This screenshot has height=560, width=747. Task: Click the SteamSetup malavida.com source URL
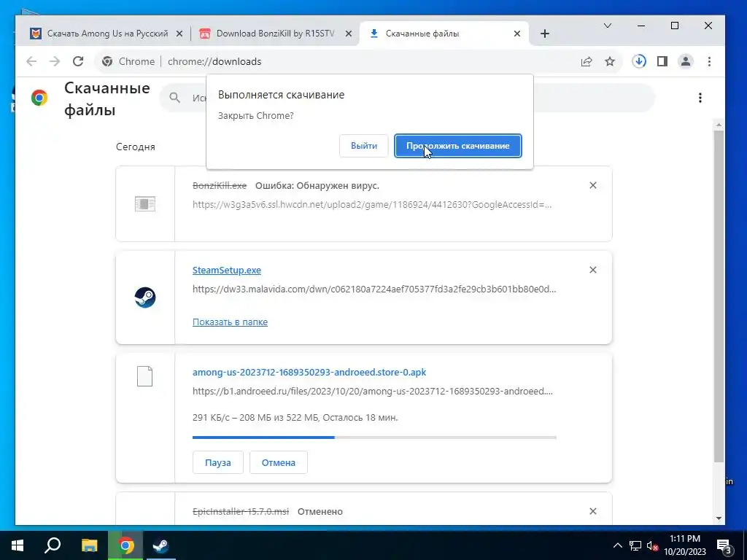[x=374, y=289]
